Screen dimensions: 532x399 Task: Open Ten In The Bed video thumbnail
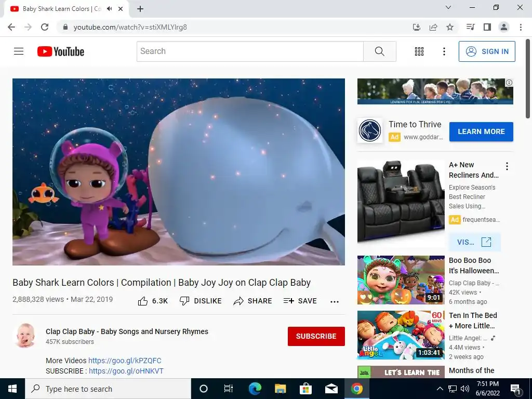[x=401, y=335]
